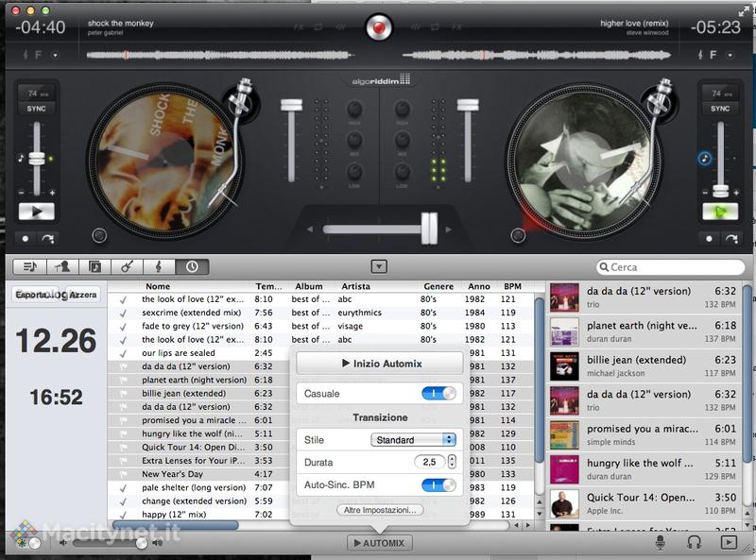Browse library by key (treble clef tab)
The image size is (756, 560).
159,266
